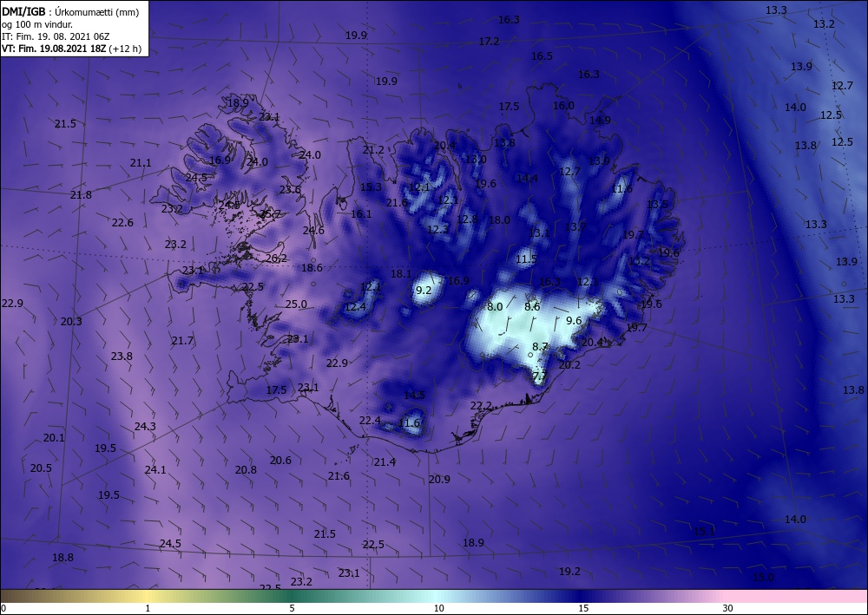
Task: Select the 9.2 value over the glacier
Action: coord(424,290)
